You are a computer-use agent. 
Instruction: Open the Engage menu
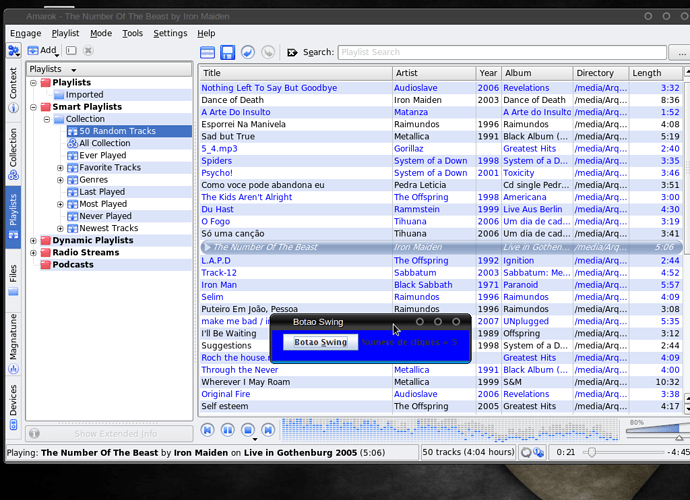pyautogui.click(x=26, y=33)
